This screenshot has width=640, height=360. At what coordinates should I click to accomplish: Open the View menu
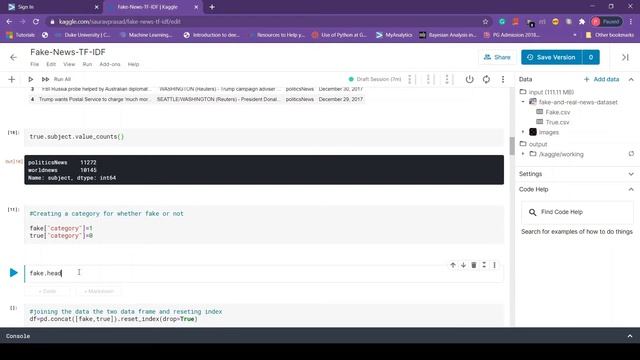[x=69, y=64]
